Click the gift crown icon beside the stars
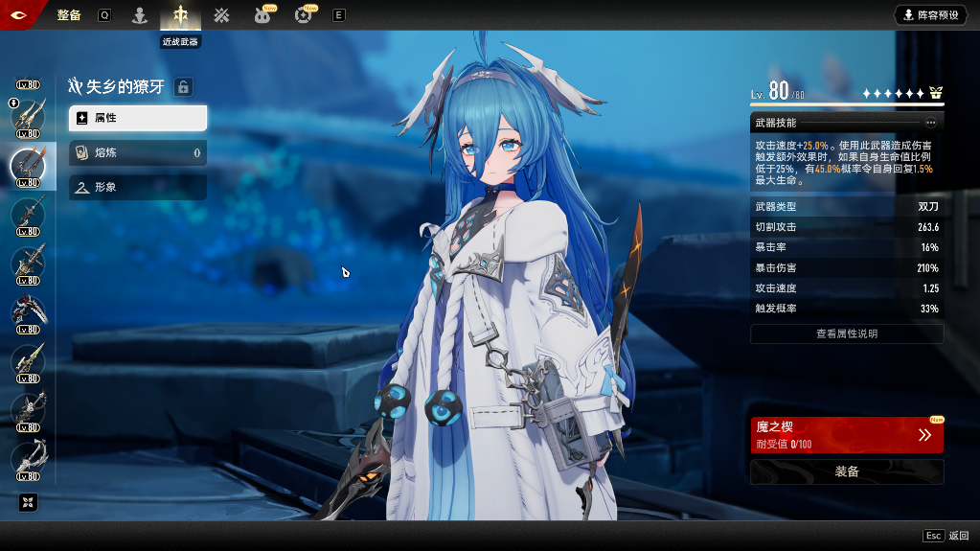This screenshot has width=980, height=551. (936, 93)
